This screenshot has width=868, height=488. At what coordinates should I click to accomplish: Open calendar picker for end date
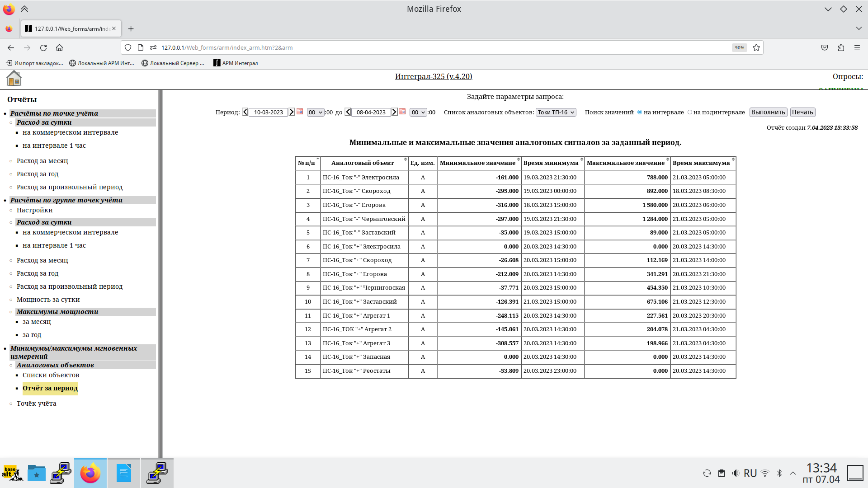click(x=402, y=112)
